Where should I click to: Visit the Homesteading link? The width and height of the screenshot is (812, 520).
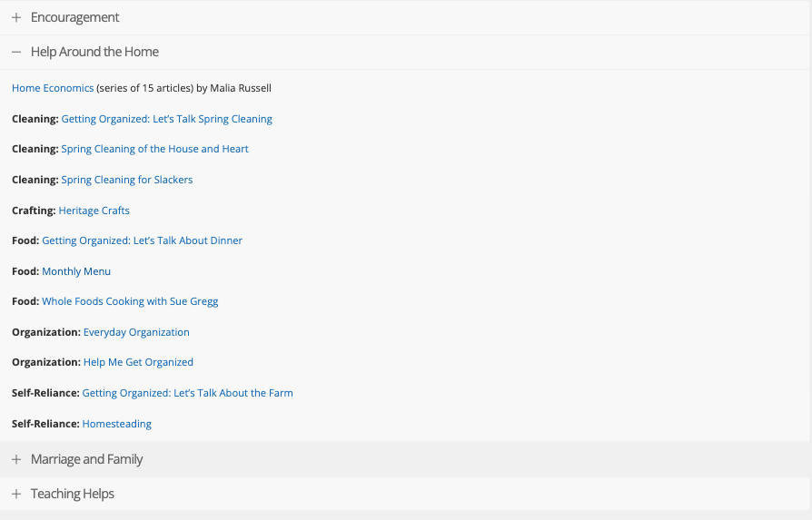[116, 425]
